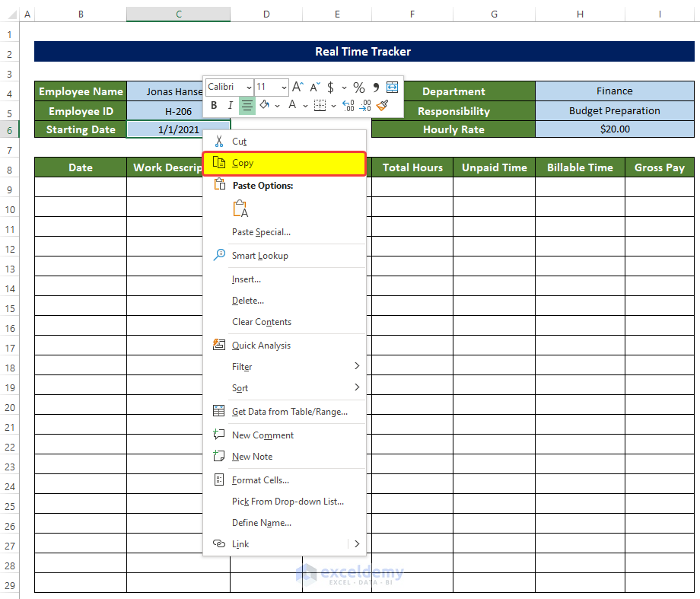The width and height of the screenshot is (700, 599).
Task: Select the Format Painter brush
Action: click(x=383, y=106)
